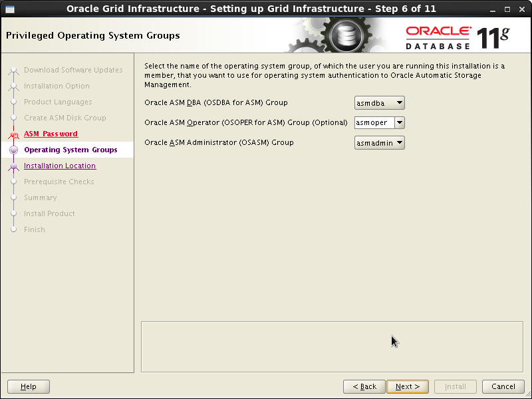532x399 pixels.
Task: Jump to the Installation Location step
Action: [x=60, y=166]
